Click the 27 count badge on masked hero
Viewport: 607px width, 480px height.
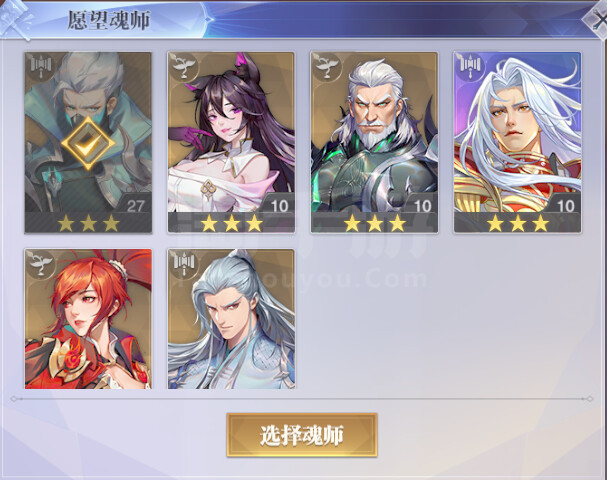135,206
